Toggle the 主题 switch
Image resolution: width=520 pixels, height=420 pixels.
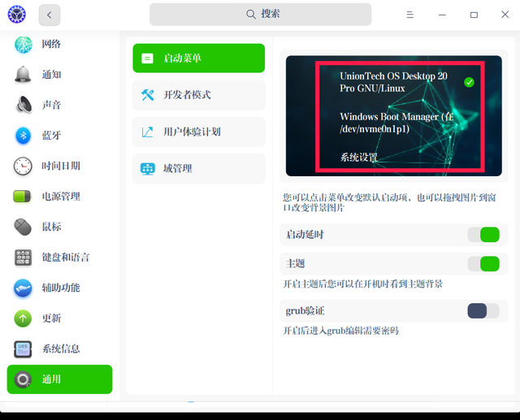click(483, 264)
